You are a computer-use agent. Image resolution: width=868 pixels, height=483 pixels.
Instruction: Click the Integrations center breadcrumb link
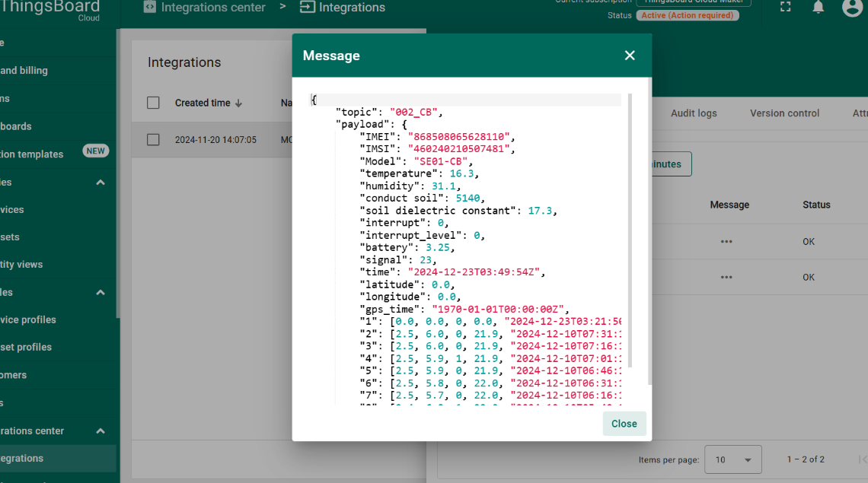(x=213, y=7)
